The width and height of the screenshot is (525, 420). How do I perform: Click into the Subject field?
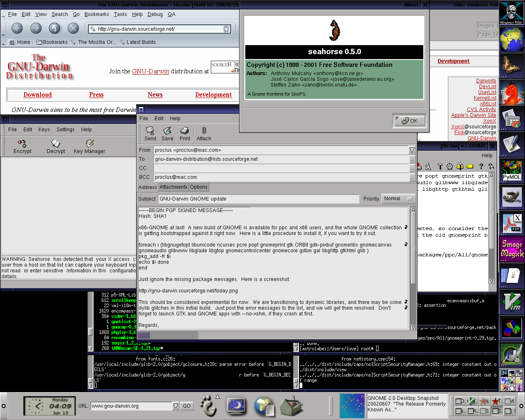[x=258, y=199]
